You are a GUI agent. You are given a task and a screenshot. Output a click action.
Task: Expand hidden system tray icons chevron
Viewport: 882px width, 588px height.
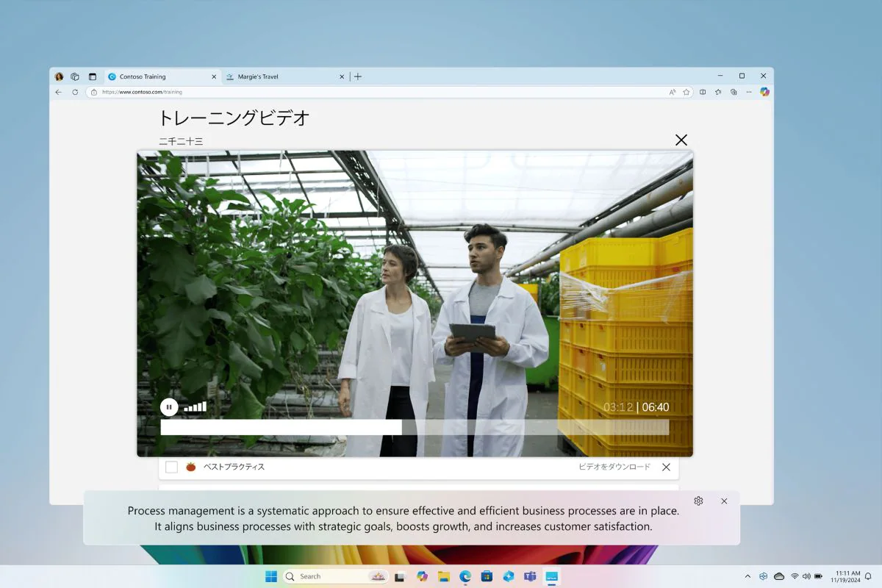747,576
